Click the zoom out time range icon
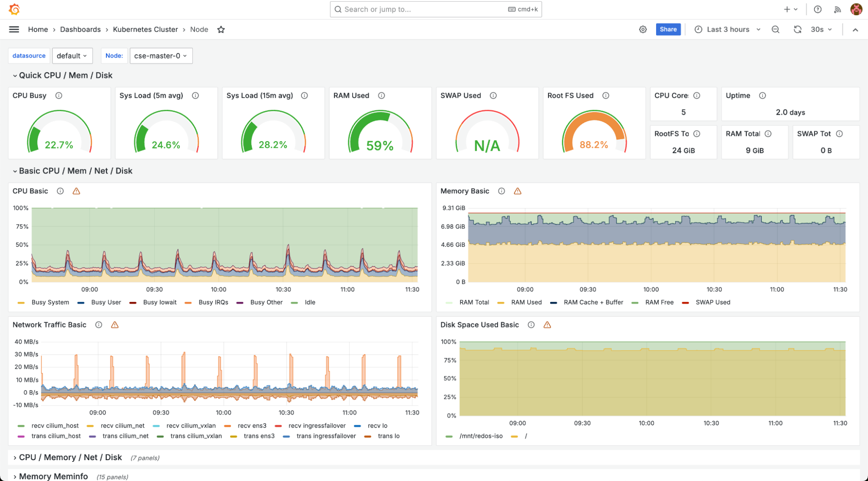This screenshot has height=481, width=868. (x=775, y=30)
